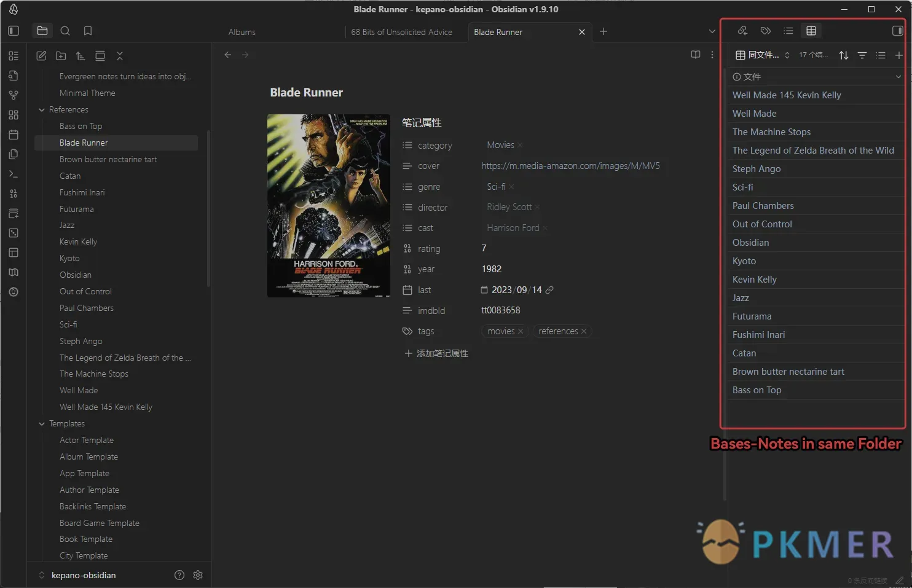
Task: Edit the imdbId value tt0083658
Action: [501, 310]
